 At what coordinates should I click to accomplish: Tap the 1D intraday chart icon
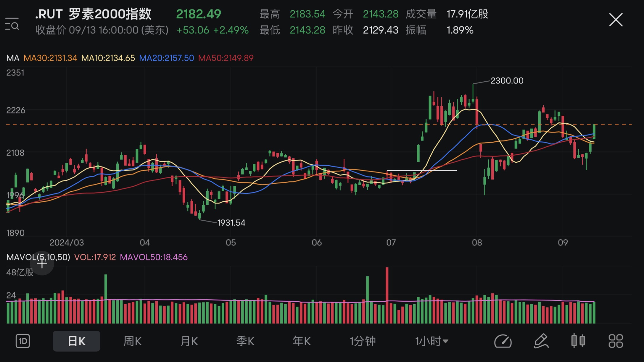(x=23, y=341)
